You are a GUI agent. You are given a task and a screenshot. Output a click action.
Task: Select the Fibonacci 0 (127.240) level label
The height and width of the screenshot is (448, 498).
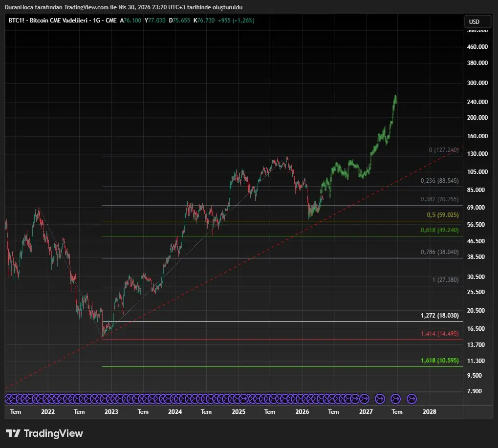click(444, 149)
